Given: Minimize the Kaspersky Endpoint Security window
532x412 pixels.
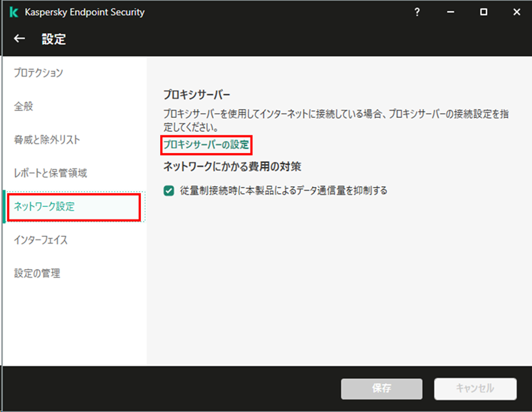Looking at the screenshot, I should [x=450, y=12].
